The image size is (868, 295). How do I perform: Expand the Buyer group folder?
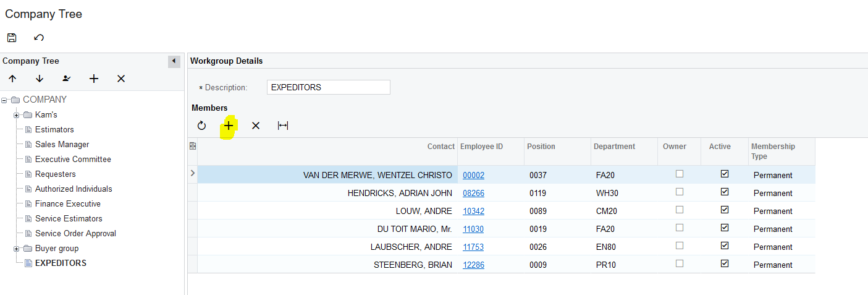tap(17, 249)
